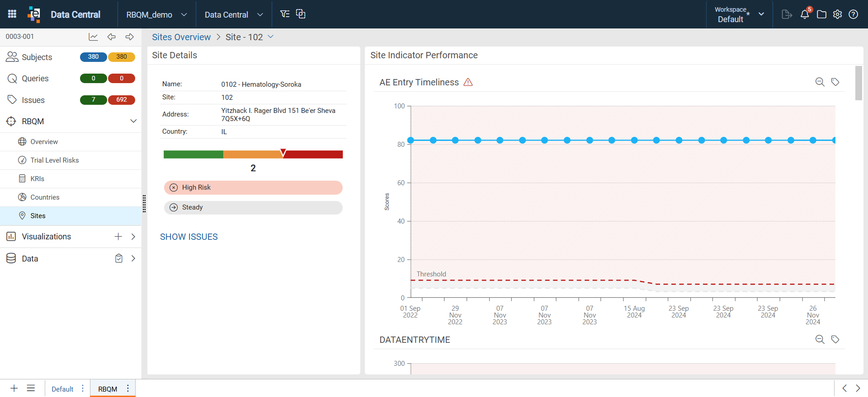This screenshot has width=868, height=397.
Task: Open notifications bell with 5 alerts
Action: click(x=805, y=14)
